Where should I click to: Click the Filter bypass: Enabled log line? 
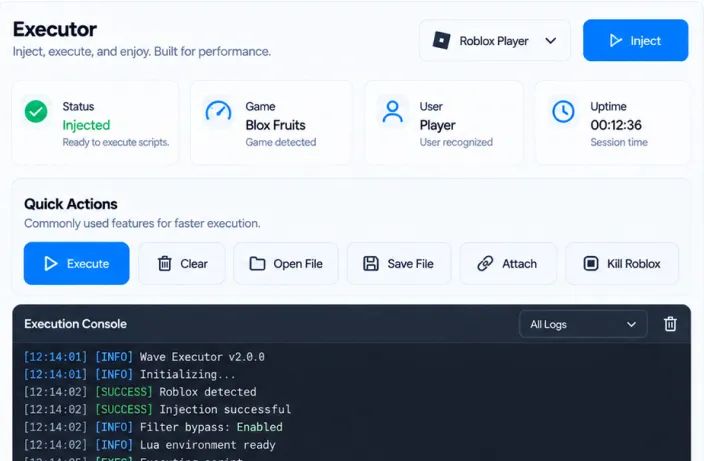153,427
